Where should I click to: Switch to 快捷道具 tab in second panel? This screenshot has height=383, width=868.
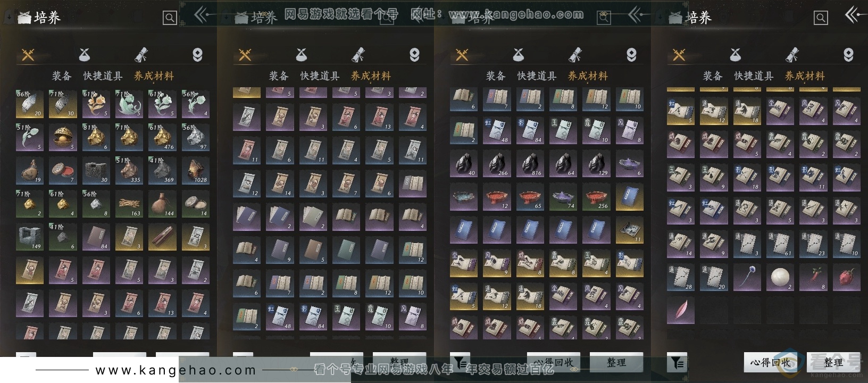pyautogui.click(x=320, y=76)
